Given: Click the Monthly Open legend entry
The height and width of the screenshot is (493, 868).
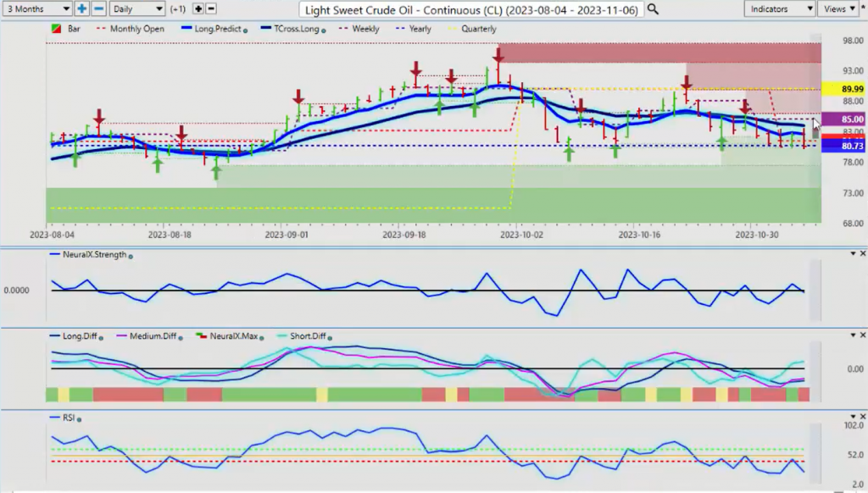Looking at the screenshot, I should 131,29.
